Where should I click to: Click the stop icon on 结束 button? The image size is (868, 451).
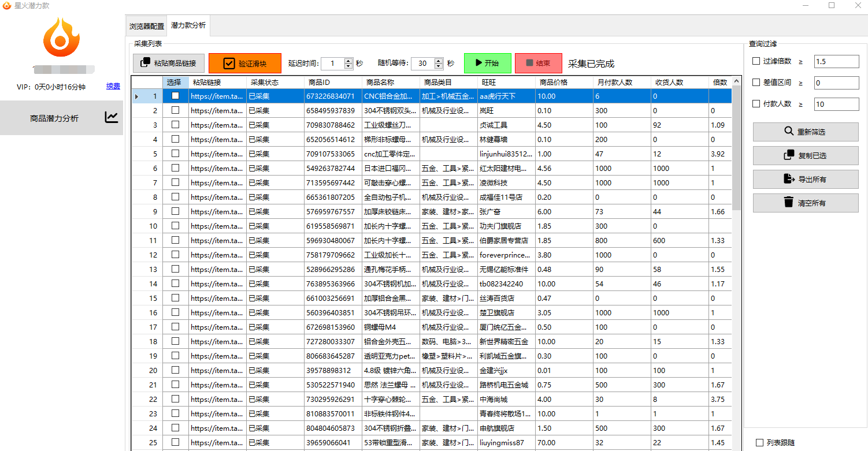click(x=529, y=62)
